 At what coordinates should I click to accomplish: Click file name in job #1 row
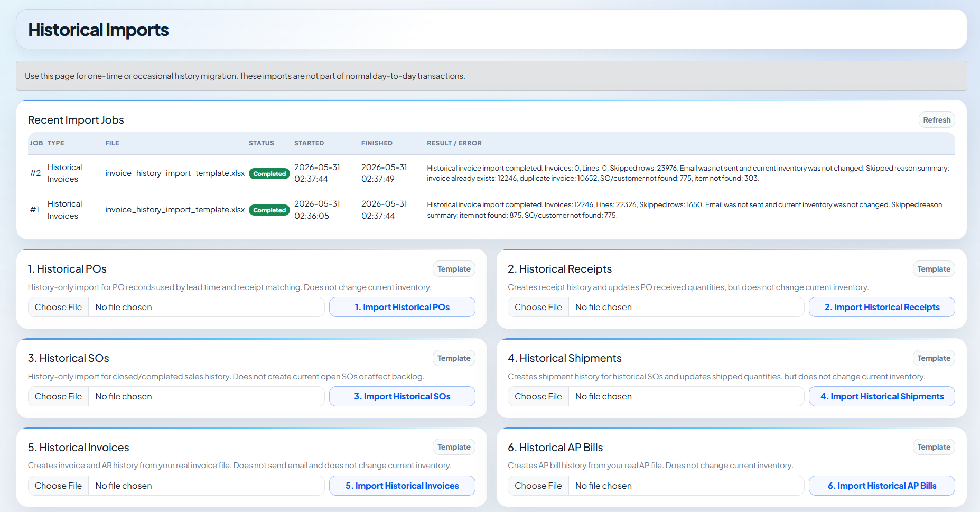(x=175, y=209)
